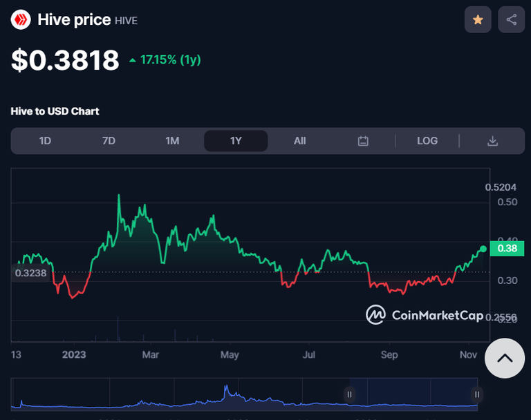Click the price peak on the chart line
531x420 pixels.
click(x=119, y=195)
